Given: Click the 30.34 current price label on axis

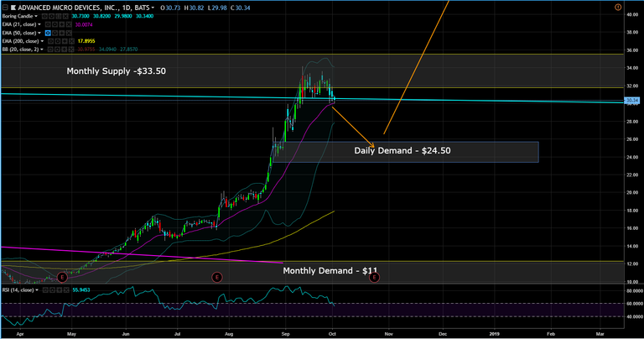Looking at the screenshot, I should tap(632, 101).
